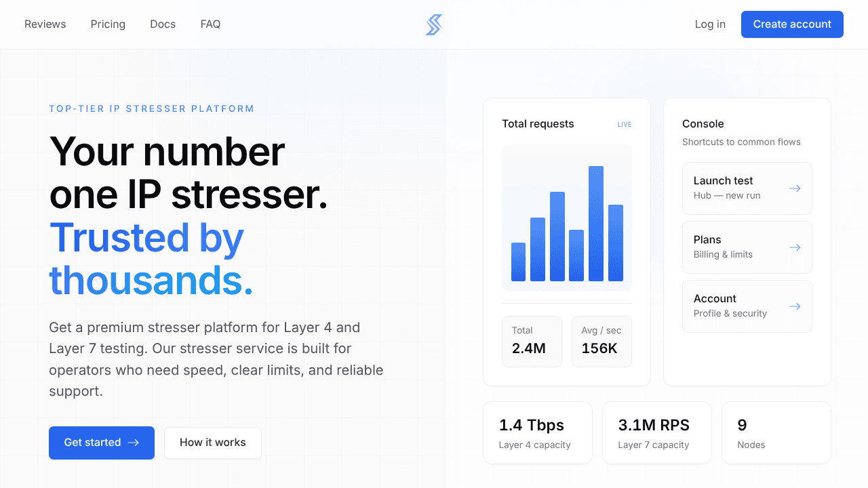This screenshot has height=488, width=868.
Task: Click 'Shortcuts to common flows' text
Action: point(741,142)
